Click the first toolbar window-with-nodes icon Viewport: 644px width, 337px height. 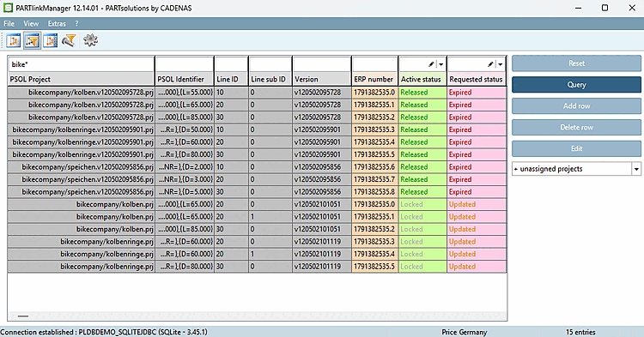click(x=14, y=40)
